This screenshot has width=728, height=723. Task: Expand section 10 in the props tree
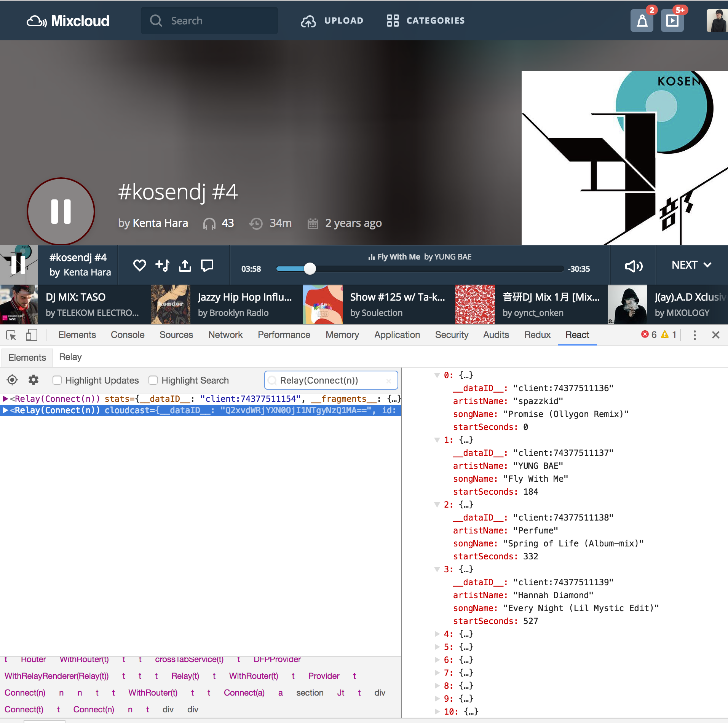(437, 712)
